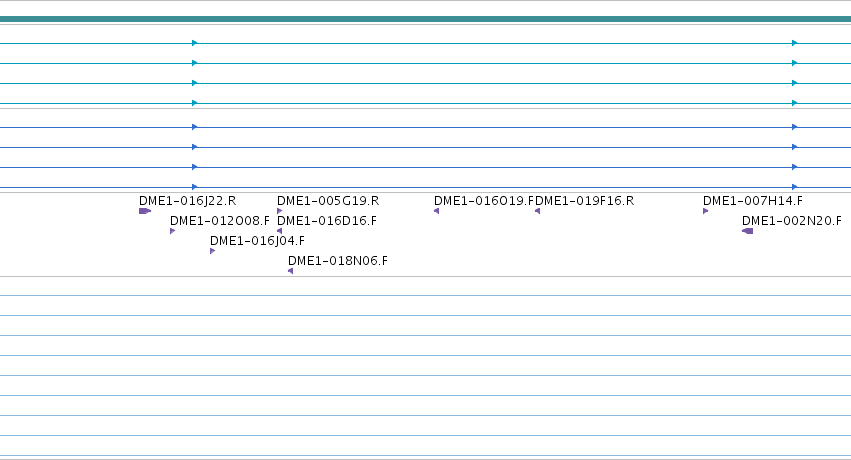Open the DME1-005G19.R feature label

pyautogui.click(x=328, y=201)
